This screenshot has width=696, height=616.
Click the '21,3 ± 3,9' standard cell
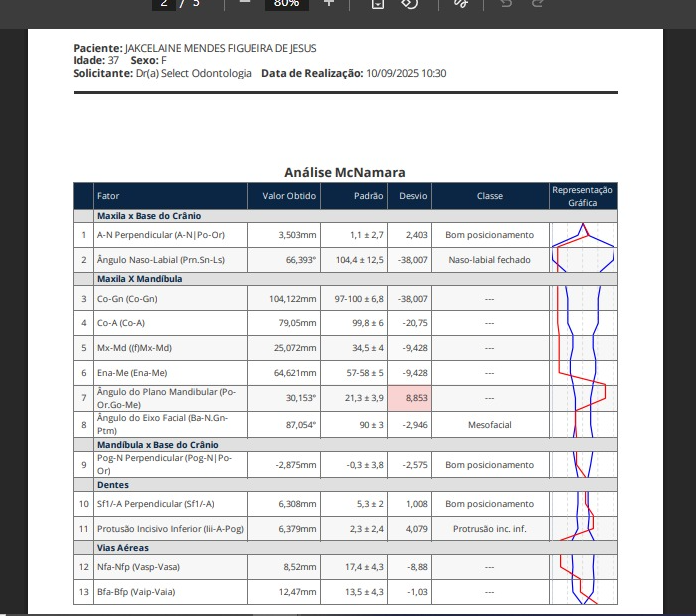(x=354, y=398)
